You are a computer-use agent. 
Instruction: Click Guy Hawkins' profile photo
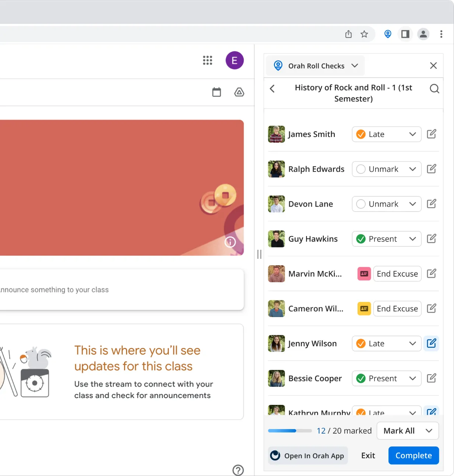pyautogui.click(x=276, y=239)
